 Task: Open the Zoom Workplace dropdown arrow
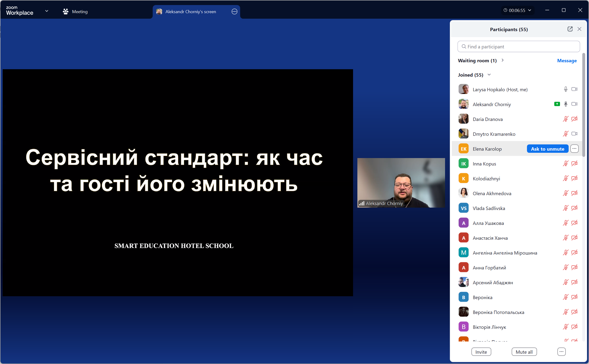(x=47, y=11)
